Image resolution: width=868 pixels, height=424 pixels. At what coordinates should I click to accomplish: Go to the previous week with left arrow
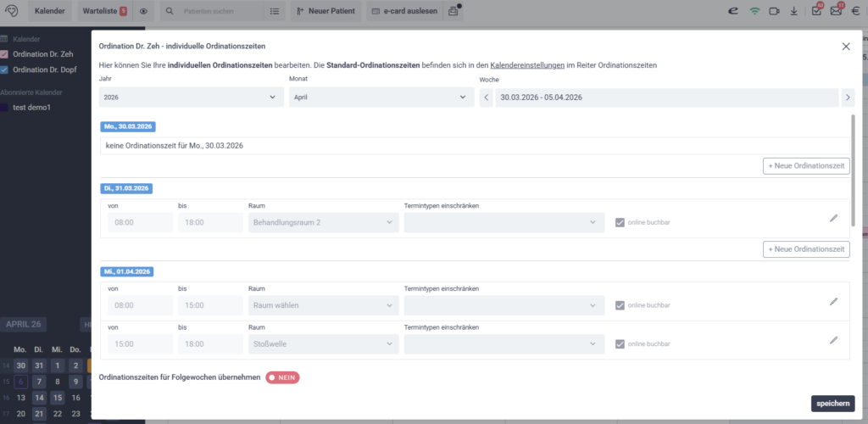[x=486, y=98]
